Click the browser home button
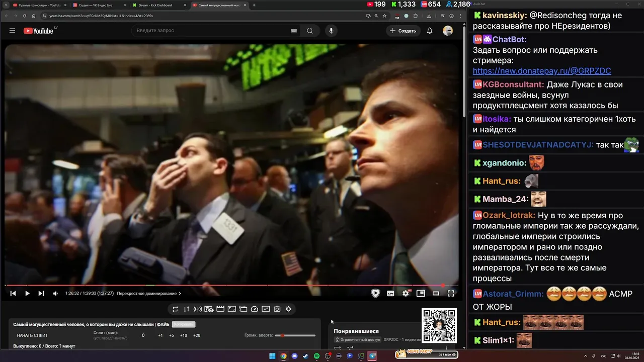This screenshot has height=362, width=644. pyautogui.click(x=34, y=16)
